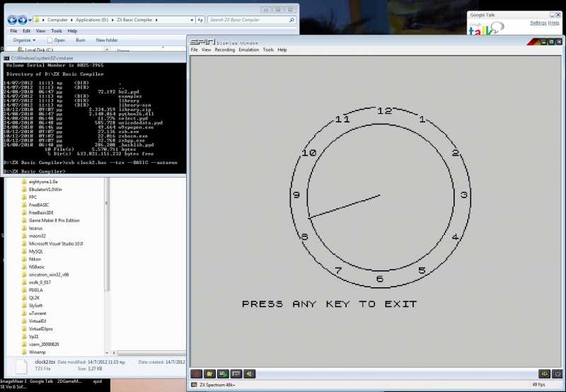This screenshot has height=392, width=566.
Task: Mute sound with the speaker icon
Action: click(x=250, y=374)
